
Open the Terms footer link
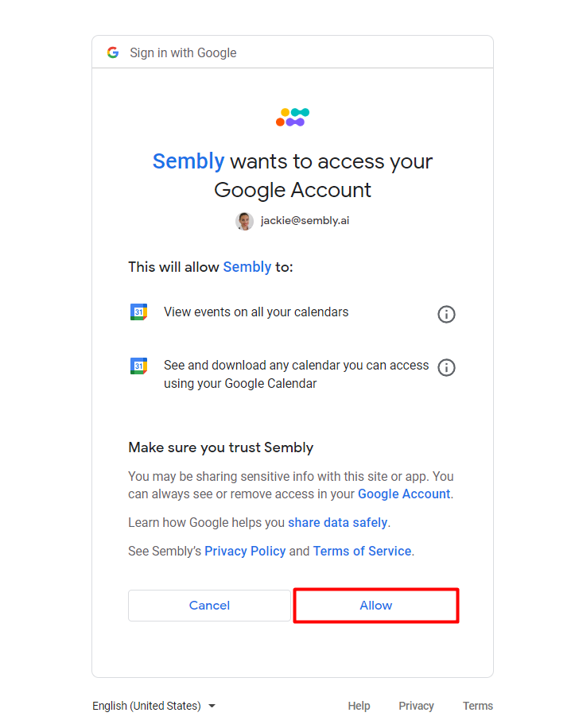pos(478,706)
